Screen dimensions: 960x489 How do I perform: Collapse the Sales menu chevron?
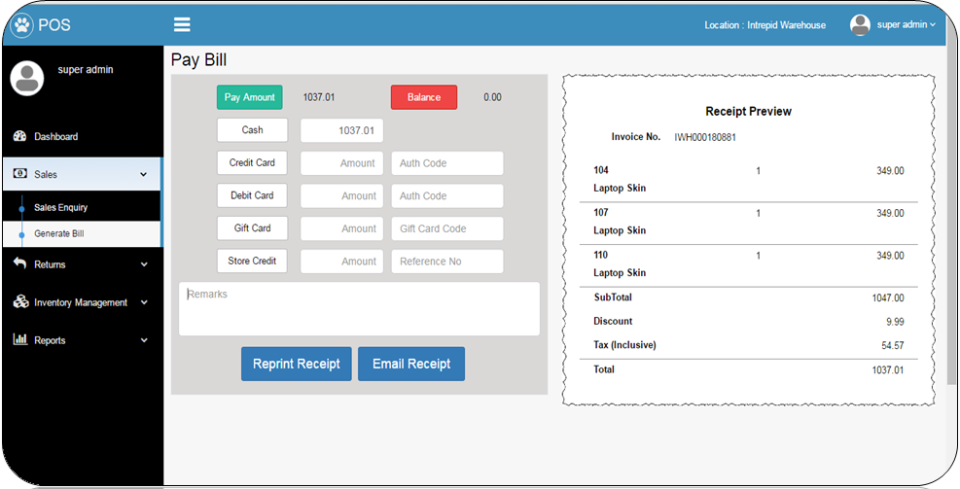pyautogui.click(x=144, y=174)
